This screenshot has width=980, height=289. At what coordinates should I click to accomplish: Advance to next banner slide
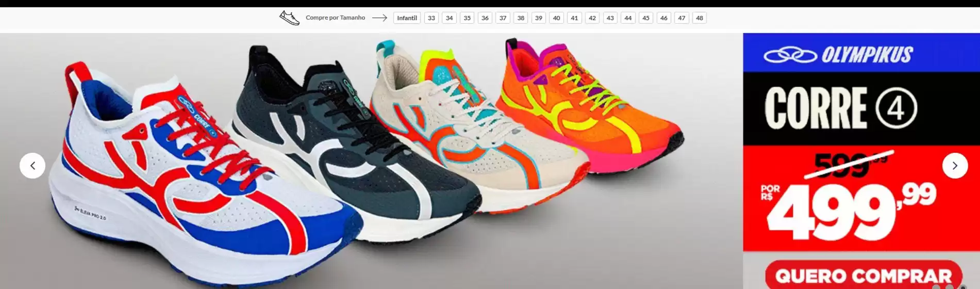955,166
